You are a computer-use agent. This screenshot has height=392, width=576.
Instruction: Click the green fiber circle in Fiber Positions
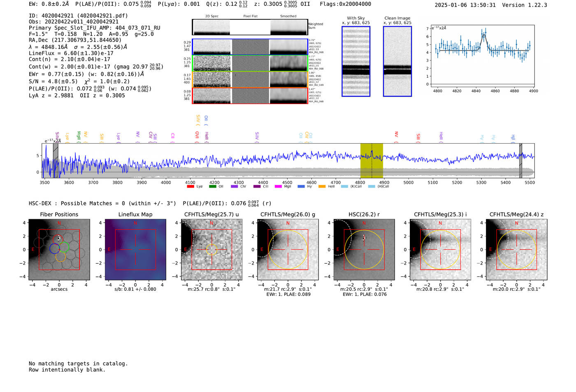[64, 248]
